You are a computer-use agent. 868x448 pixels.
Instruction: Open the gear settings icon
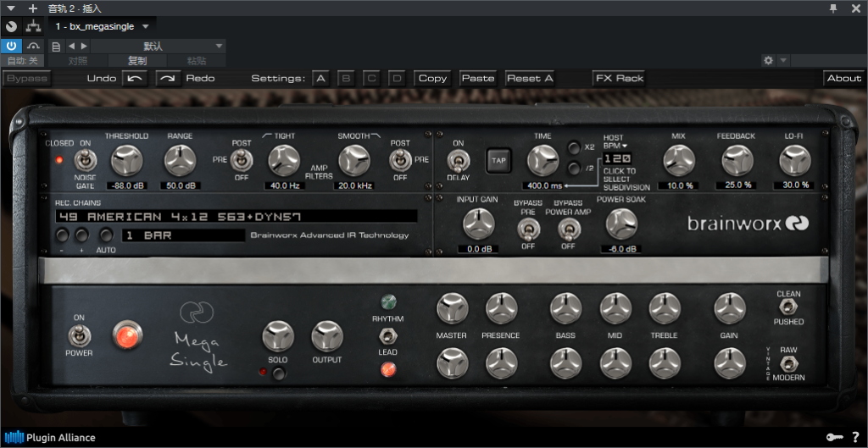pyautogui.click(x=768, y=60)
